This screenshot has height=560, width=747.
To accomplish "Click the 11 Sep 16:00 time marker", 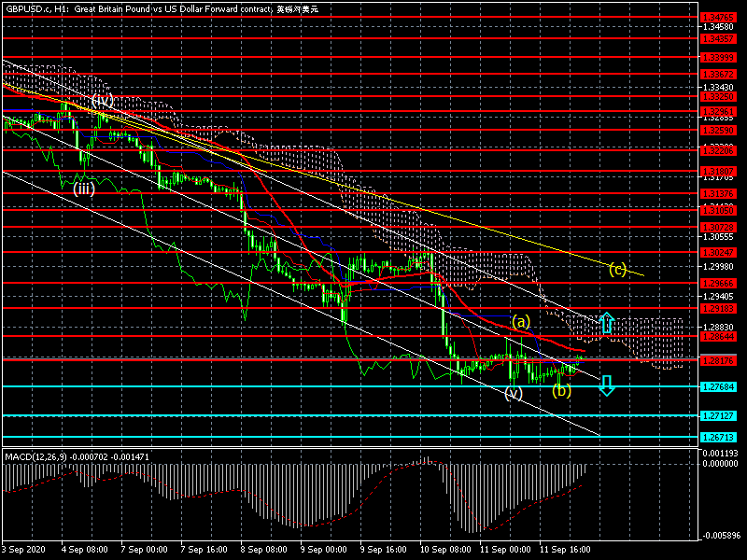I will 566,551.
